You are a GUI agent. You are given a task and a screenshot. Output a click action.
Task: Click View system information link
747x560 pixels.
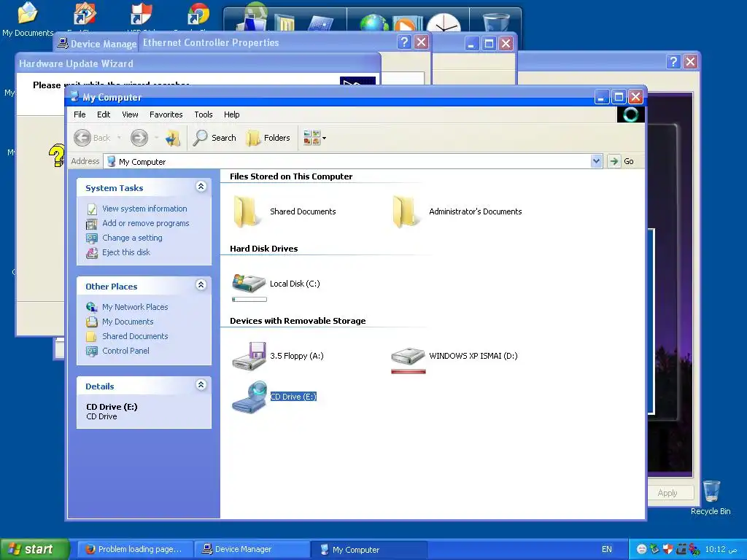pos(144,209)
